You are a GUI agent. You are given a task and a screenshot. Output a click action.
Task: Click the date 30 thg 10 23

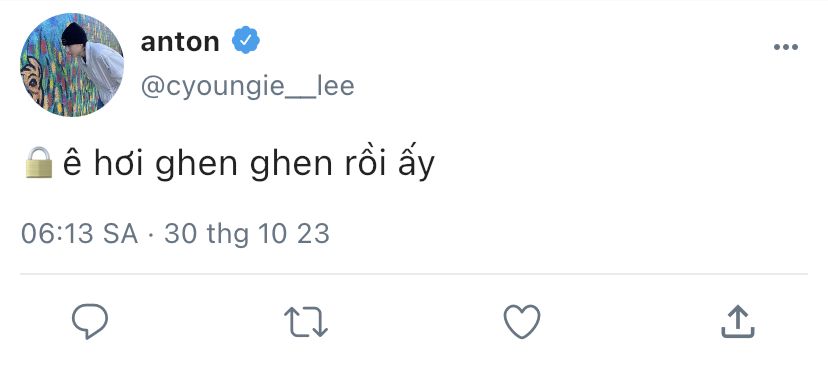point(247,235)
